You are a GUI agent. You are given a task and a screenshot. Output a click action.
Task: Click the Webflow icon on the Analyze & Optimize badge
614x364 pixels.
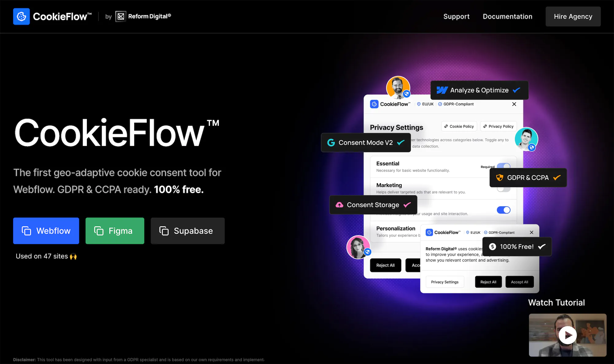442,90
